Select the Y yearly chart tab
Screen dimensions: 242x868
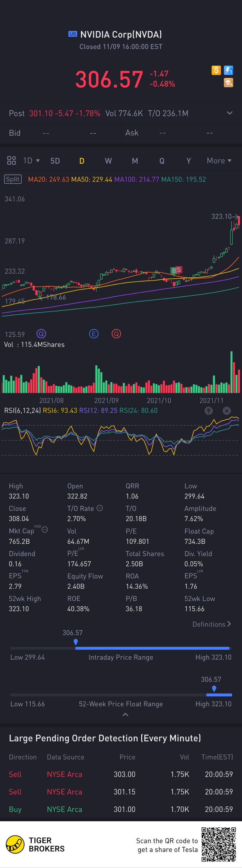tap(189, 161)
